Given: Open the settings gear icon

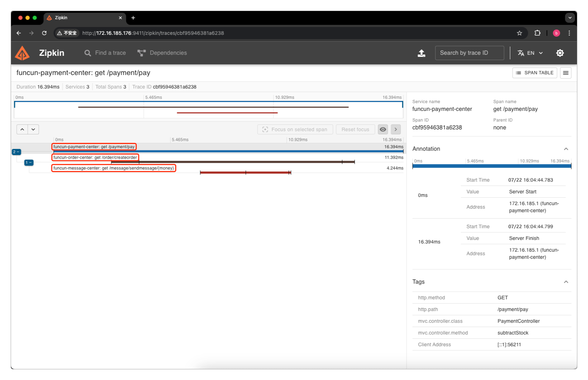Looking at the screenshot, I should coord(560,53).
